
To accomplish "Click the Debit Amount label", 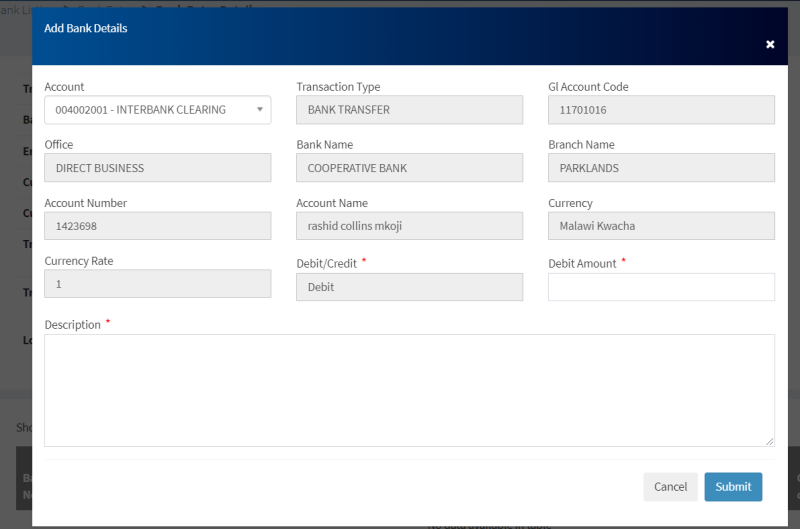I will pyautogui.click(x=582, y=263).
